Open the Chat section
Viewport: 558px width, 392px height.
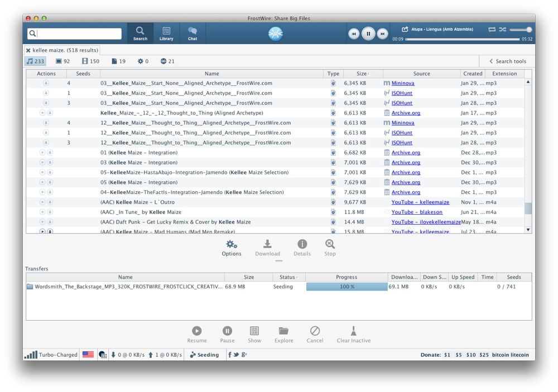193,33
